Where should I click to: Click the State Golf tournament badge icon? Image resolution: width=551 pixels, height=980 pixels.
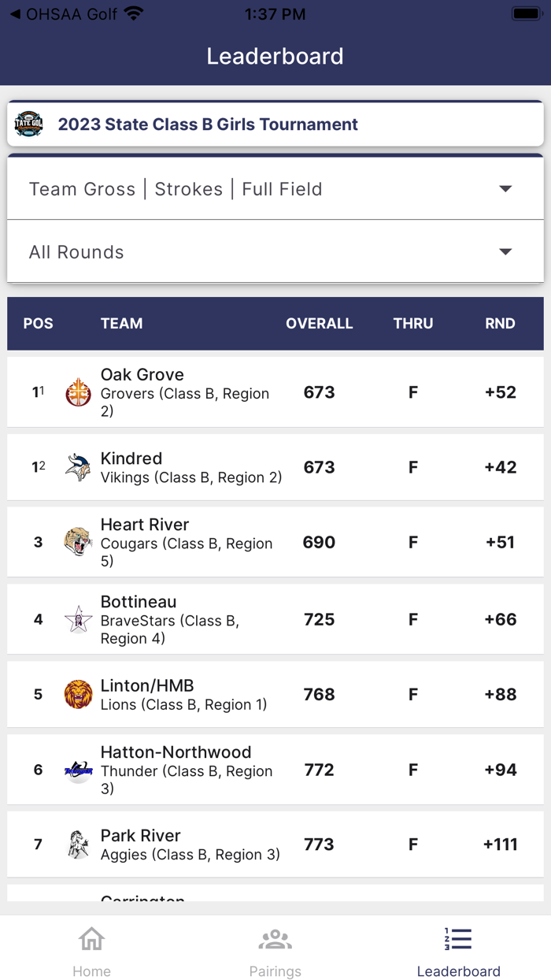click(29, 124)
